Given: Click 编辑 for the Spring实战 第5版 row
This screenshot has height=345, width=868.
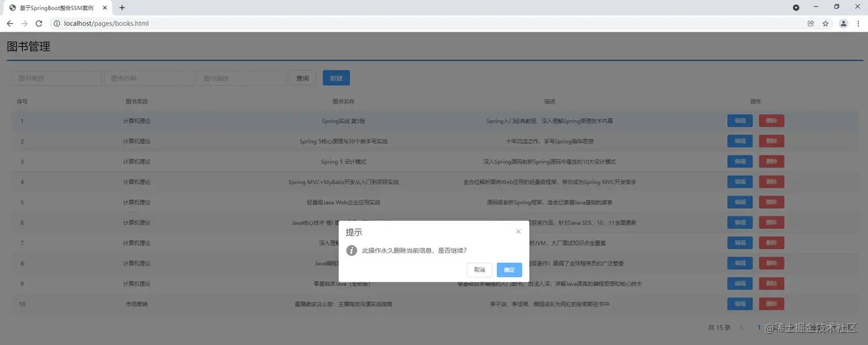Looking at the screenshot, I should click(739, 121).
